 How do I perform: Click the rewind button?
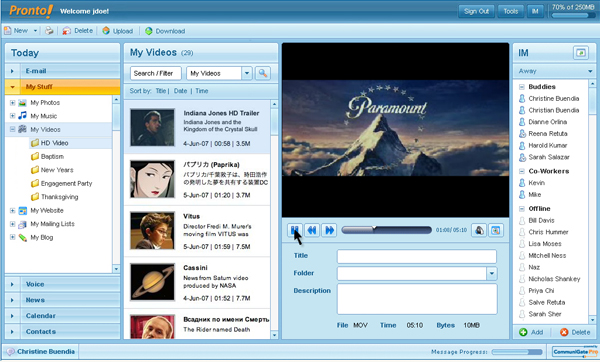point(312,230)
